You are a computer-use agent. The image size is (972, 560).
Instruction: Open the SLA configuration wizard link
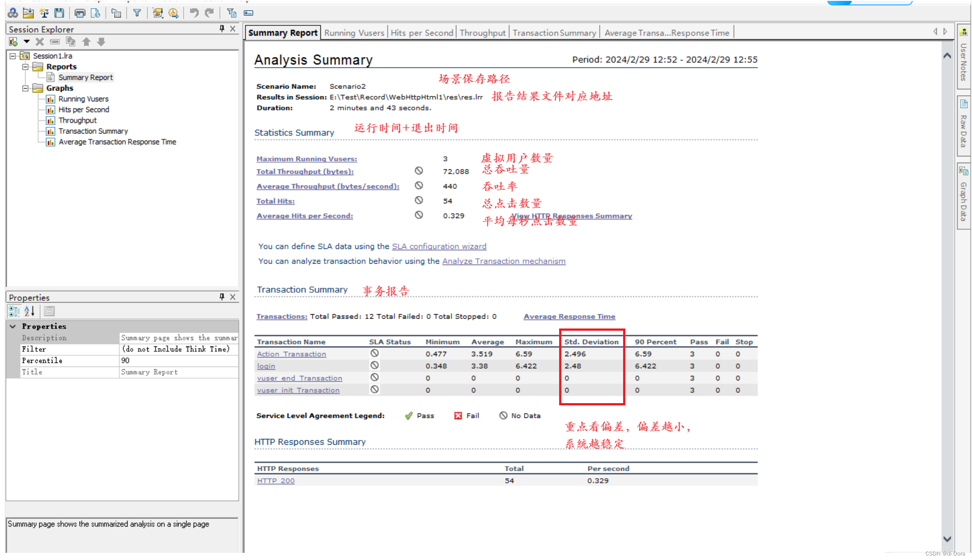pyautogui.click(x=439, y=246)
